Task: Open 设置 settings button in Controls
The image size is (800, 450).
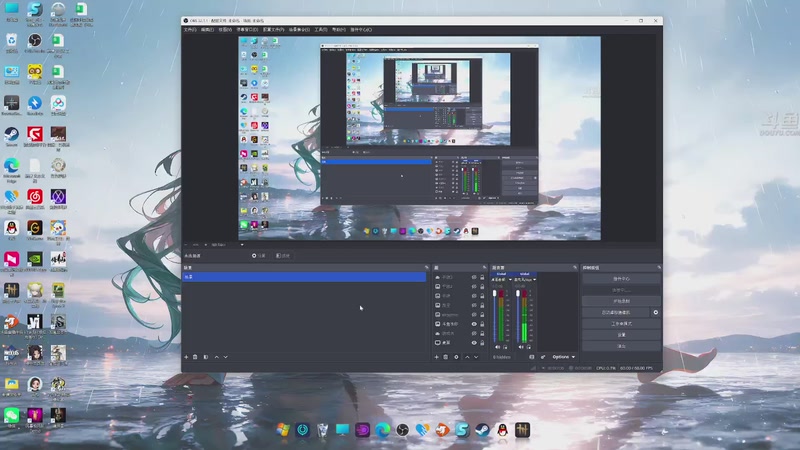Action: (621, 335)
